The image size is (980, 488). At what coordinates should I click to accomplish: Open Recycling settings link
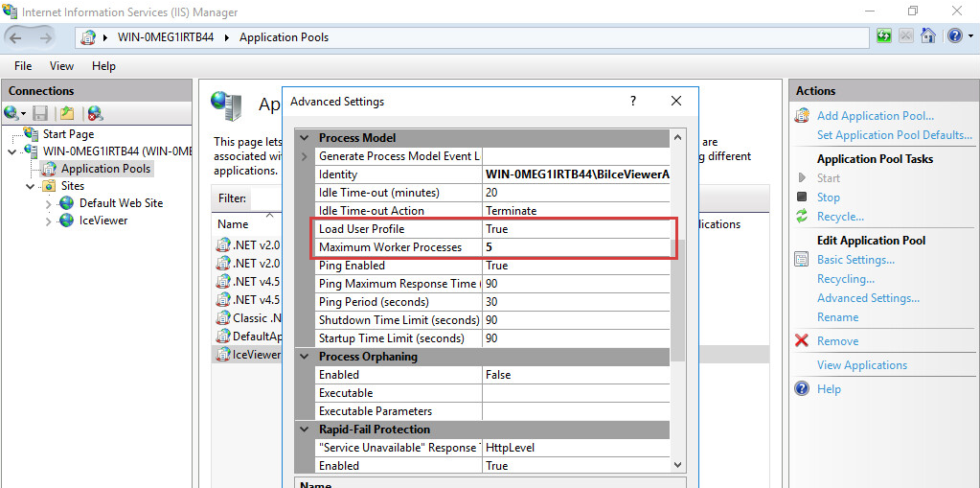[845, 279]
